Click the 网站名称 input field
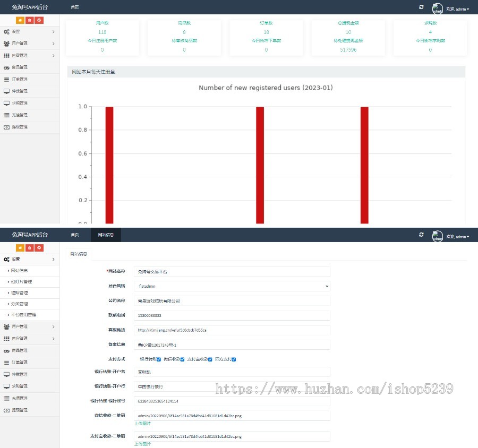This screenshot has height=448, width=478. click(x=232, y=272)
